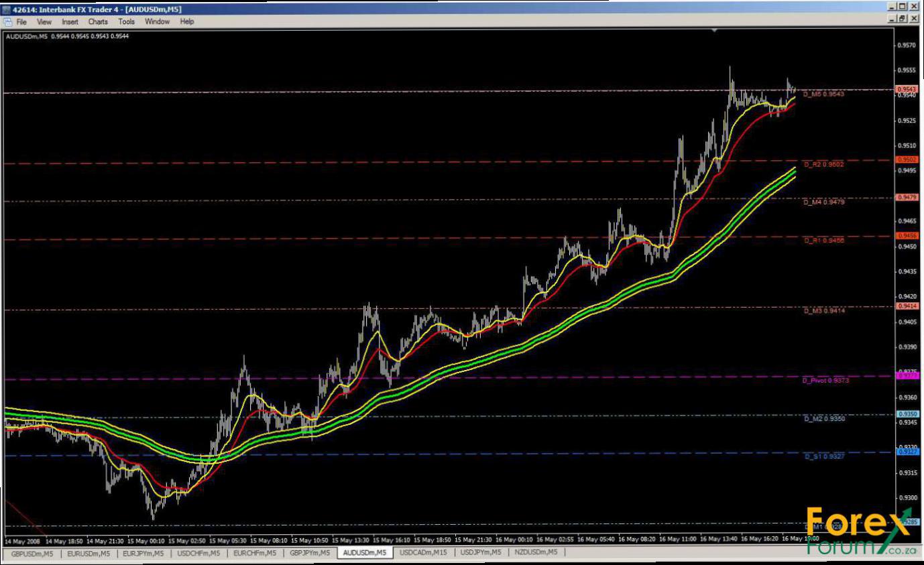Expand the Window menu
924x565 pixels.
pos(157,21)
